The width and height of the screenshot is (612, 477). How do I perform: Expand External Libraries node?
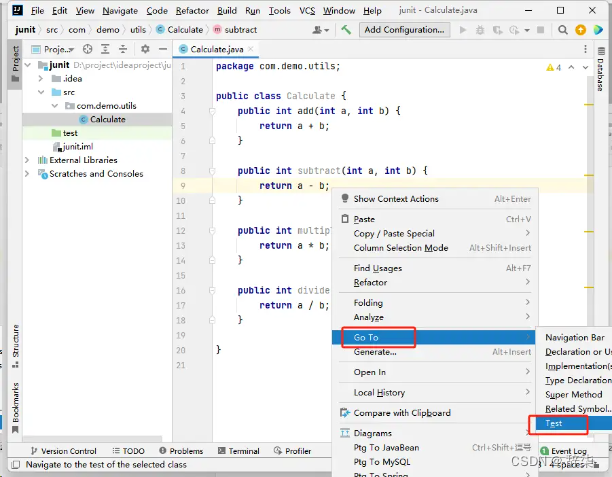pos(27,160)
